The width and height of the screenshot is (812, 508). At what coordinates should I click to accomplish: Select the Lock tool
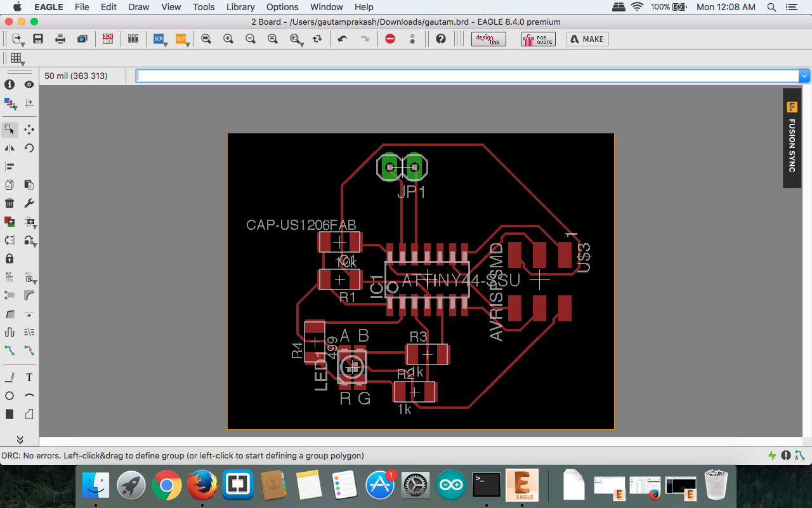point(10,258)
